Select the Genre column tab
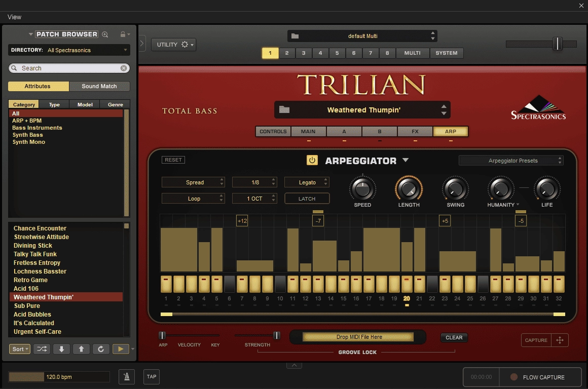Screen dimensions: 588x389 tap(116, 104)
